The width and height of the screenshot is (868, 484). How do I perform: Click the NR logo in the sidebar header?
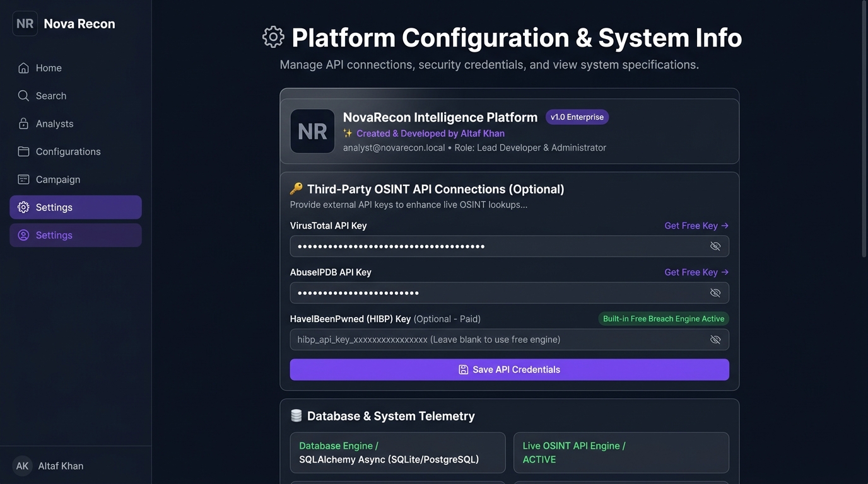[x=25, y=23]
